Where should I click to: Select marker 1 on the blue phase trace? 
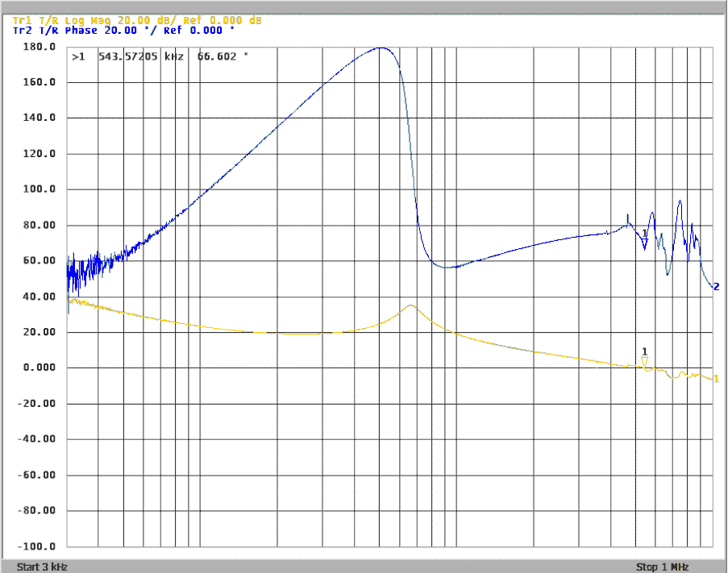click(644, 235)
